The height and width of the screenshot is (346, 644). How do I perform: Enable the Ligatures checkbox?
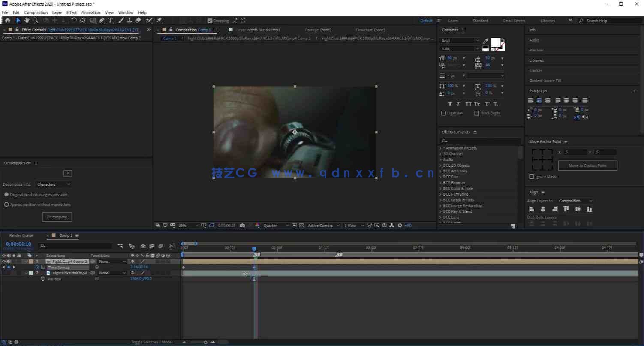444,113
